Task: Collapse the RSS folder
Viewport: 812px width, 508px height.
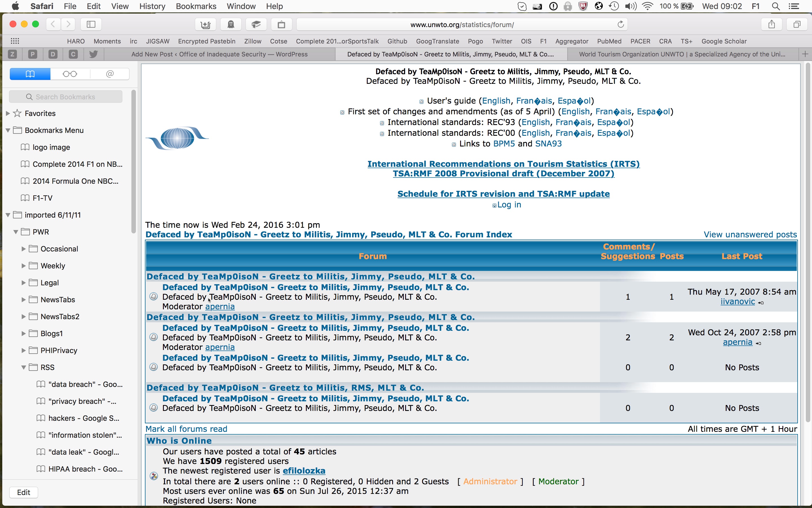Action: [x=23, y=367]
